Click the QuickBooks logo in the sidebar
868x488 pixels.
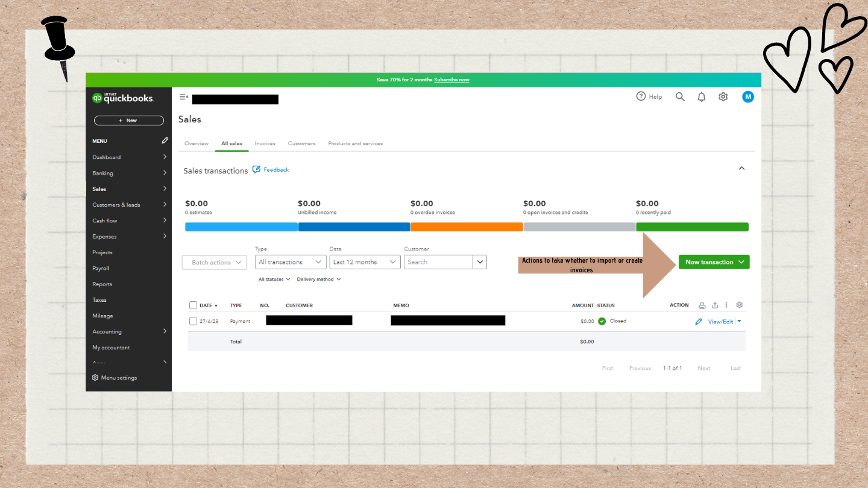pyautogui.click(x=123, y=98)
